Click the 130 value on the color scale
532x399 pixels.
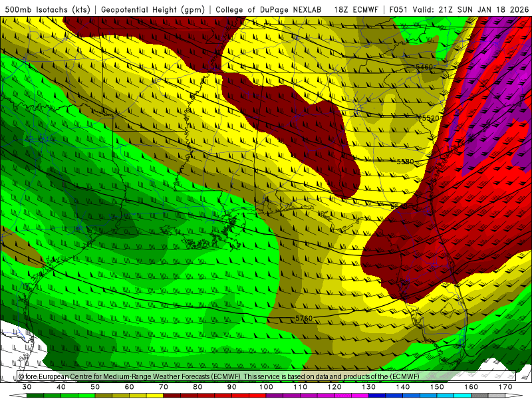click(x=369, y=387)
